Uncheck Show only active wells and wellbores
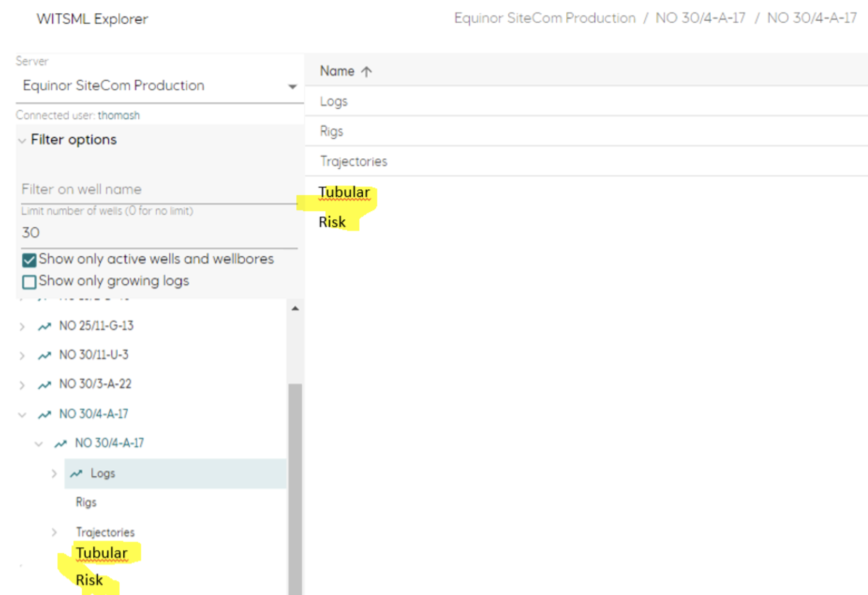 click(x=29, y=260)
